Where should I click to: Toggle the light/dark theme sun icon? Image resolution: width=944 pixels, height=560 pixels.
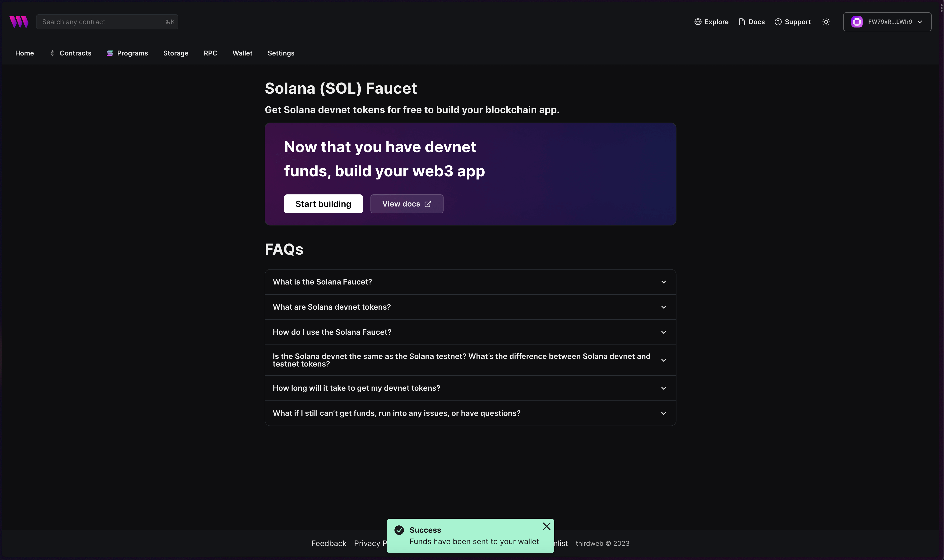click(826, 22)
